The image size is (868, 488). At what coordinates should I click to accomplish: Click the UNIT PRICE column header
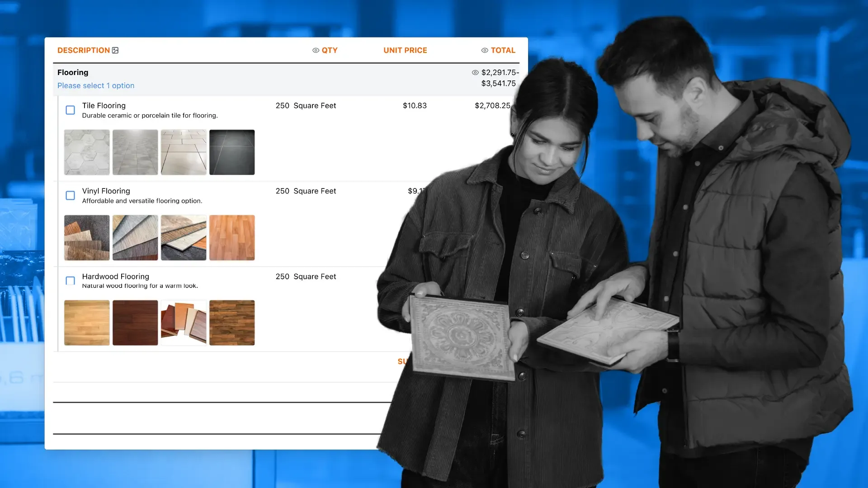[405, 50]
